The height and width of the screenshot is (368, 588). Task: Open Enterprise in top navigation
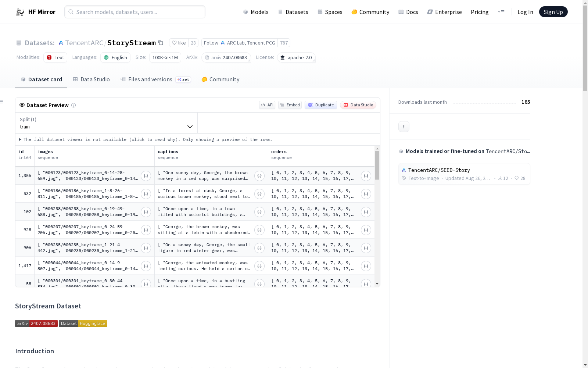click(445, 12)
